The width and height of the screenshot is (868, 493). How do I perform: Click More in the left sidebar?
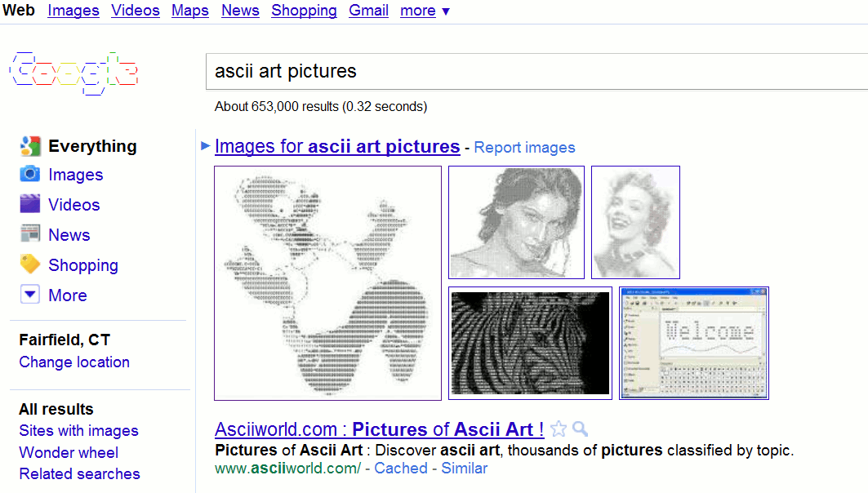[68, 295]
